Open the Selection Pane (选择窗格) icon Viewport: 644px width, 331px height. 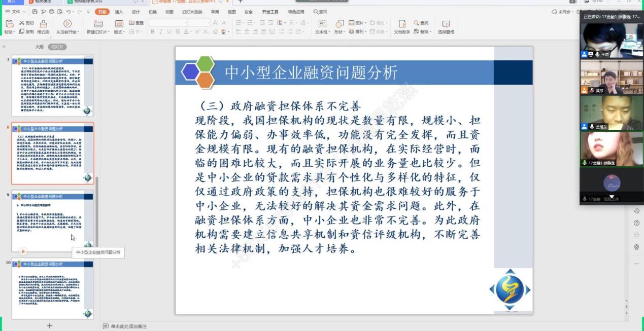pyautogui.click(x=446, y=24)
